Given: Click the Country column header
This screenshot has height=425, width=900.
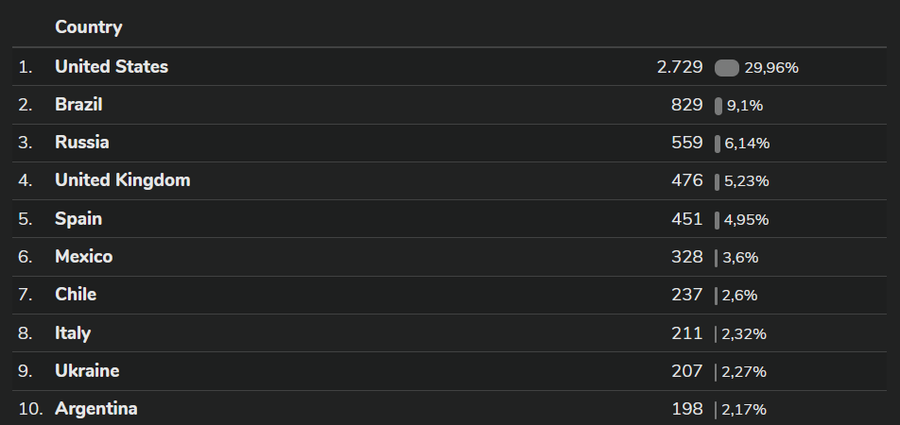Looking at the screenshot, I should click(88, 27).
